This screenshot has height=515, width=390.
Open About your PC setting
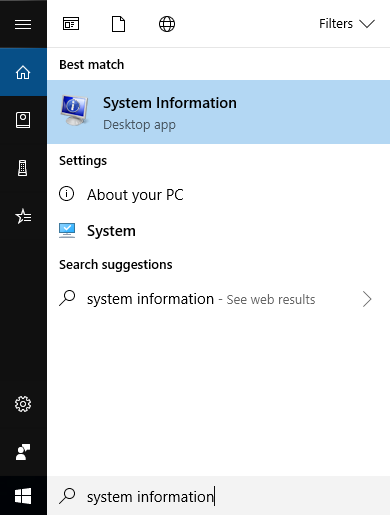[x=219, y=194]
